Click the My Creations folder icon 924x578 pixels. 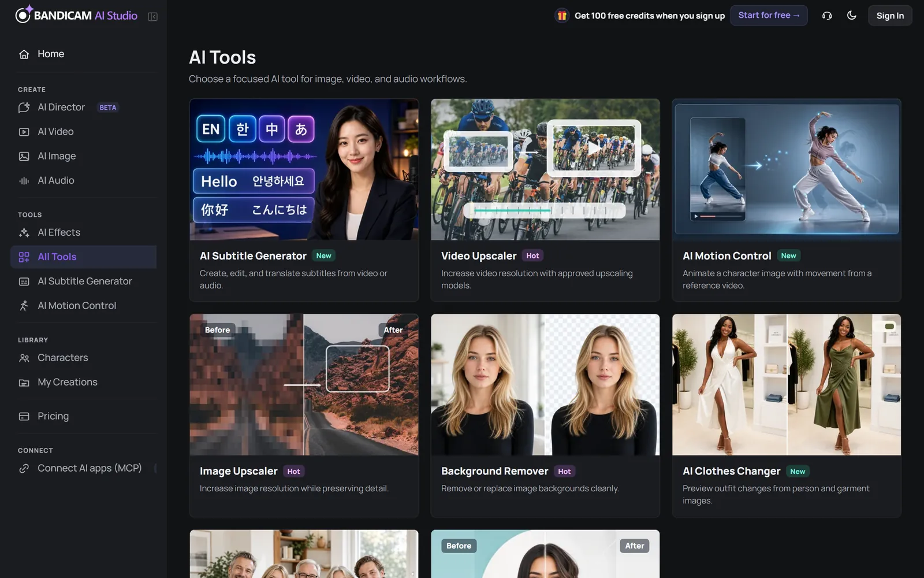point(24,383)
